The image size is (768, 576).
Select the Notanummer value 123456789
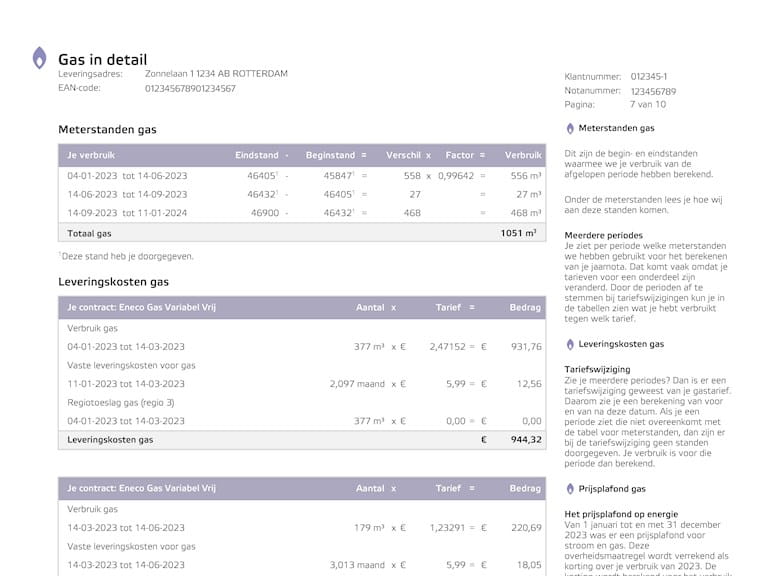click(653, 91)
